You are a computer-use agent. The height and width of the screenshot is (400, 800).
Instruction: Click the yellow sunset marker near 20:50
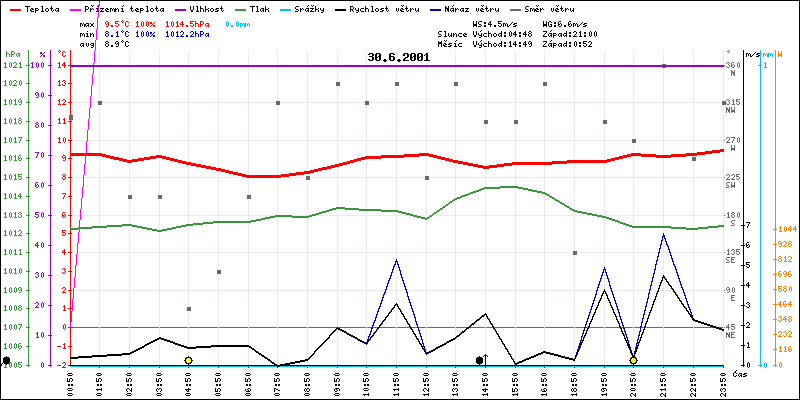pos(633,360)
